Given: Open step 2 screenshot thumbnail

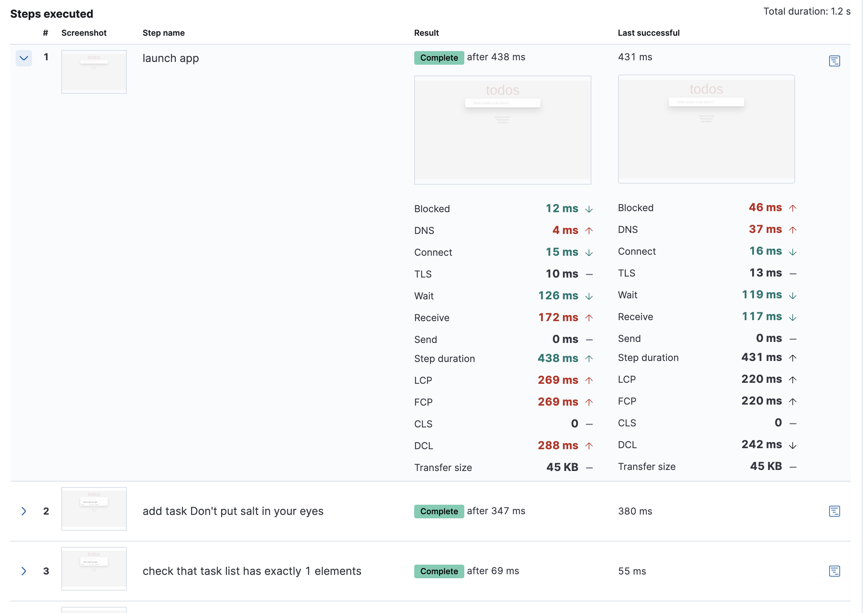Looking at the screenshot, I should [x=94, y=509].
